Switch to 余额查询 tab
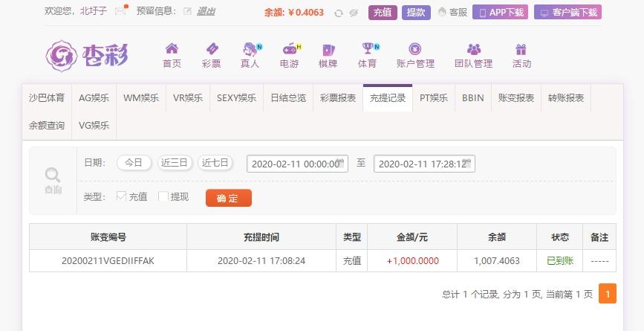This screenshot has width=644, height=331. click(x=47, y=126)
